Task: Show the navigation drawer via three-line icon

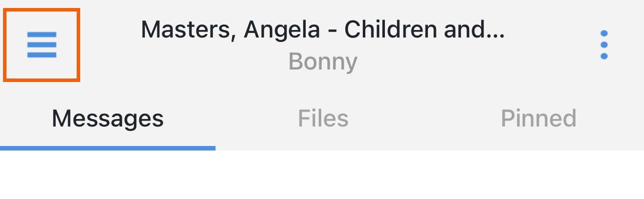Action: [42, 45]
